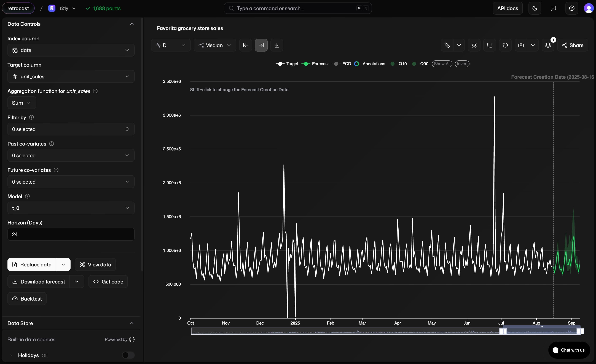Collapse the Data Store section
The image size is (596, 364).
click(x=132, y=323)
